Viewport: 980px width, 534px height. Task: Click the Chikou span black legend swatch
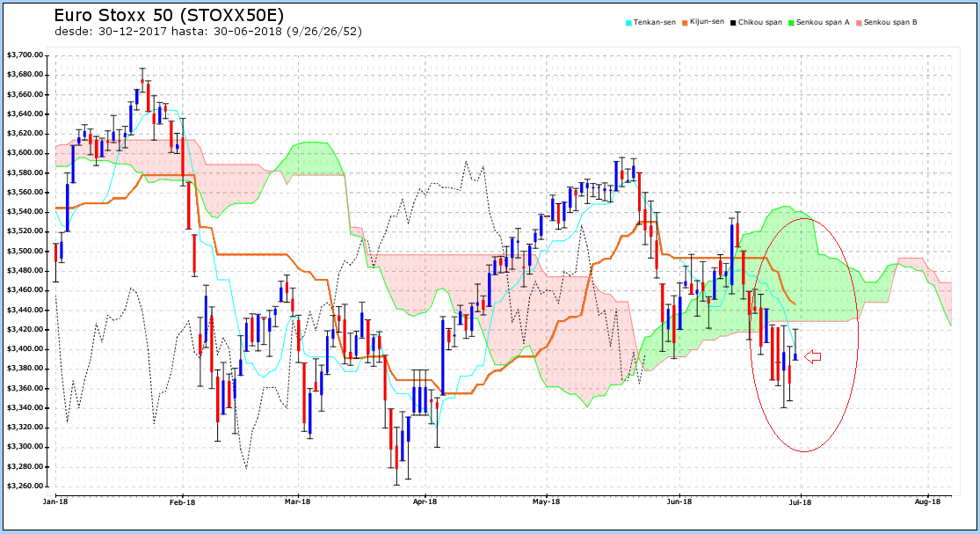point(734,23)
